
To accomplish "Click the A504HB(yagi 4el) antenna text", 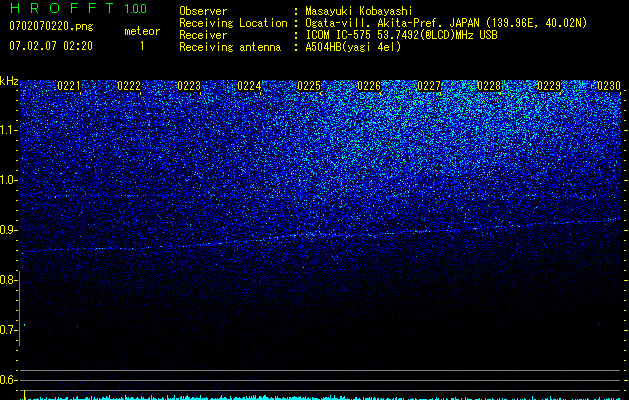I will click(353, 47).
